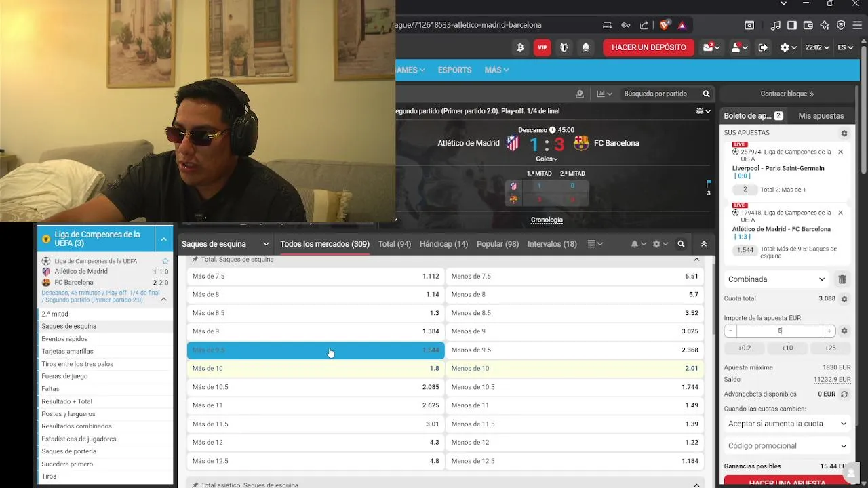Click HACER UN DEPÓSITO button

pyautogui.click(x=649, y=47)
